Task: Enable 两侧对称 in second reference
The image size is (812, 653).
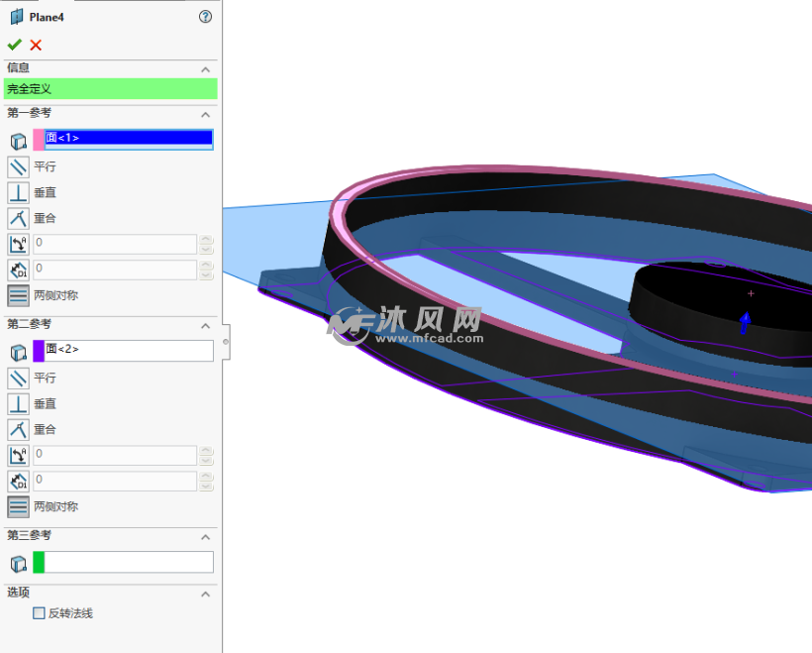Action: tap(18, 507)
